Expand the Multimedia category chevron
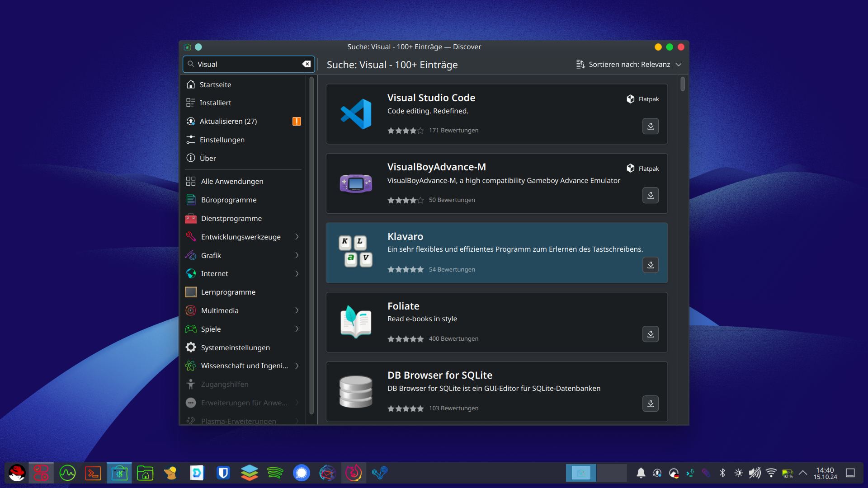The image size is (868, 488). pyautogui.click(x=297, y=310)
